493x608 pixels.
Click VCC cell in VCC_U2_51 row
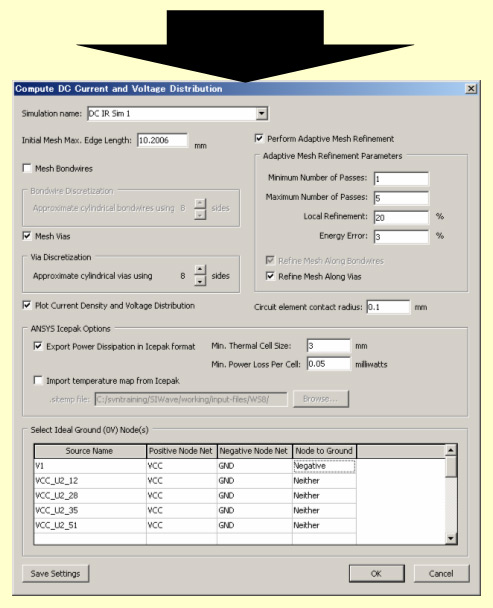[x=182, y=525]
